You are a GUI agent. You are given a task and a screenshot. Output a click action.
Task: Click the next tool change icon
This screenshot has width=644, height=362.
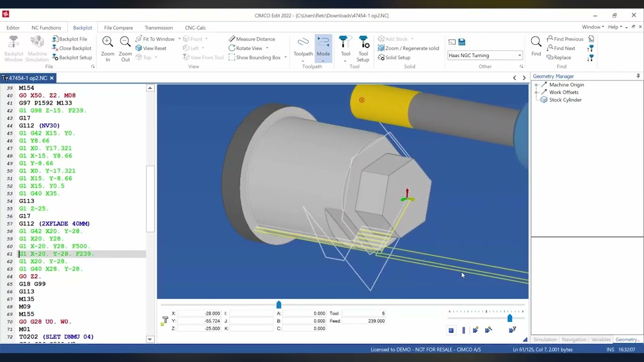591,57
